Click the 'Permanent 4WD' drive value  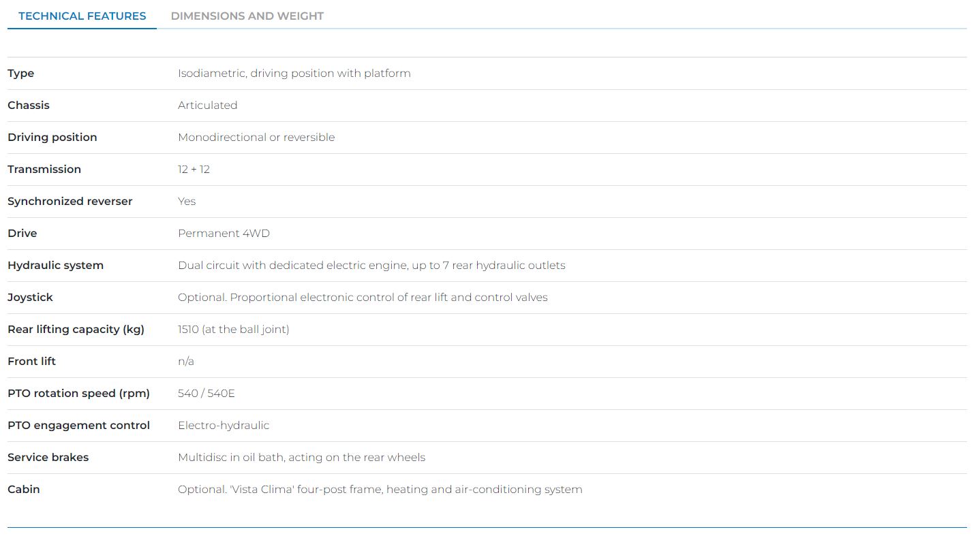224,234
